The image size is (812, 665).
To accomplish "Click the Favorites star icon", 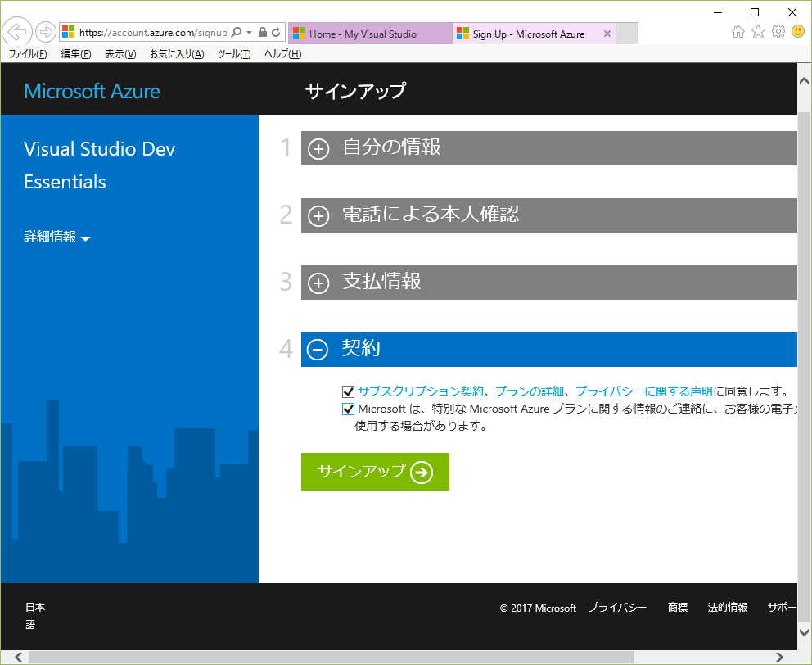I will coord(758,32).
